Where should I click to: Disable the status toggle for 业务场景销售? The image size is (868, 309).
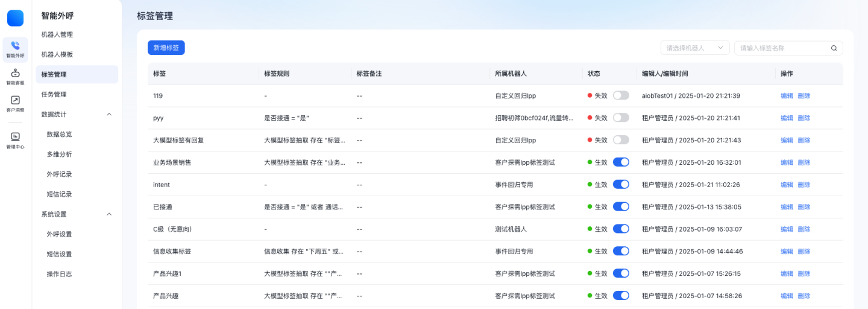pyautogui.click(x=620, y=162)
